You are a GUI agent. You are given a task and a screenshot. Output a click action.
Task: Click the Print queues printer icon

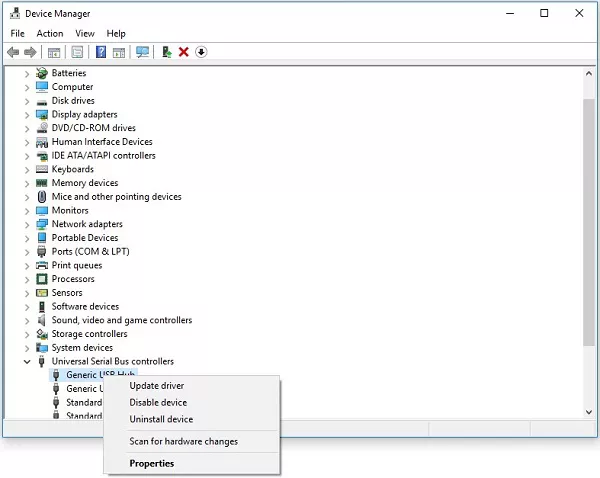coord(42,265)
